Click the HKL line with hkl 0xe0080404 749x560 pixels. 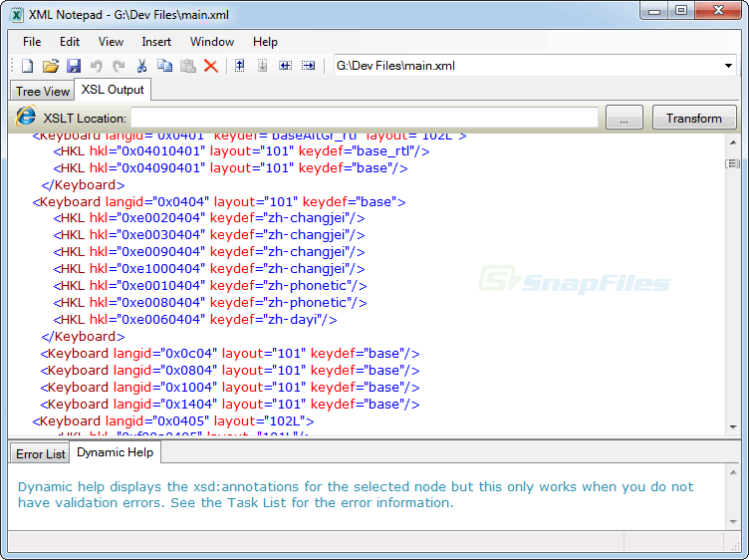click(210, 303)
